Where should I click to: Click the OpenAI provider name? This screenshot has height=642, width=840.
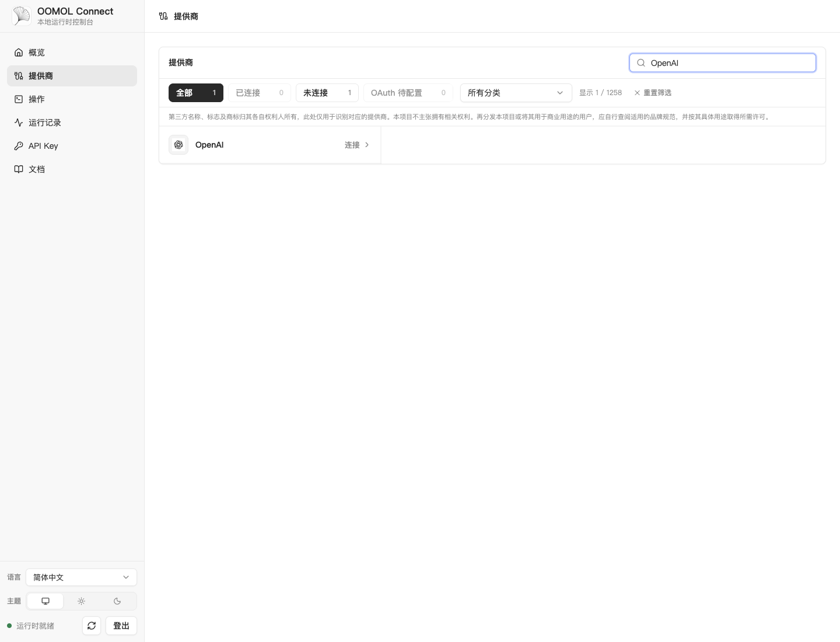tap(209, 145)
